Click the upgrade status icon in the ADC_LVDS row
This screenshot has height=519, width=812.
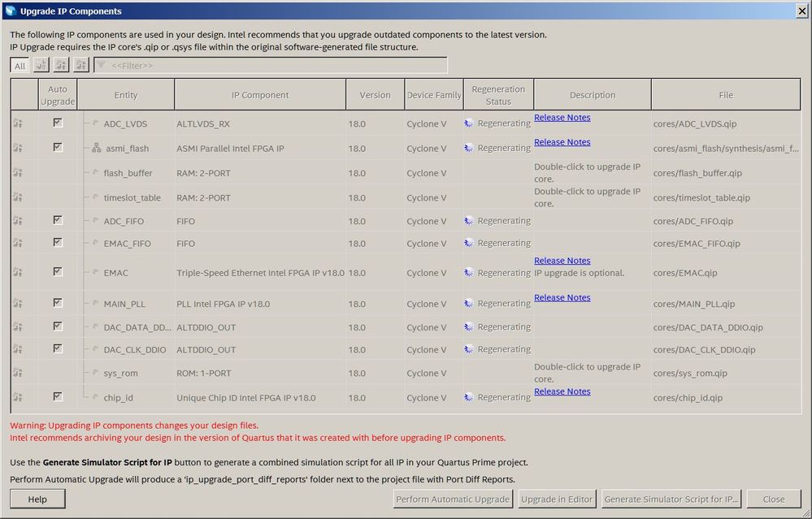click(18, 123)
